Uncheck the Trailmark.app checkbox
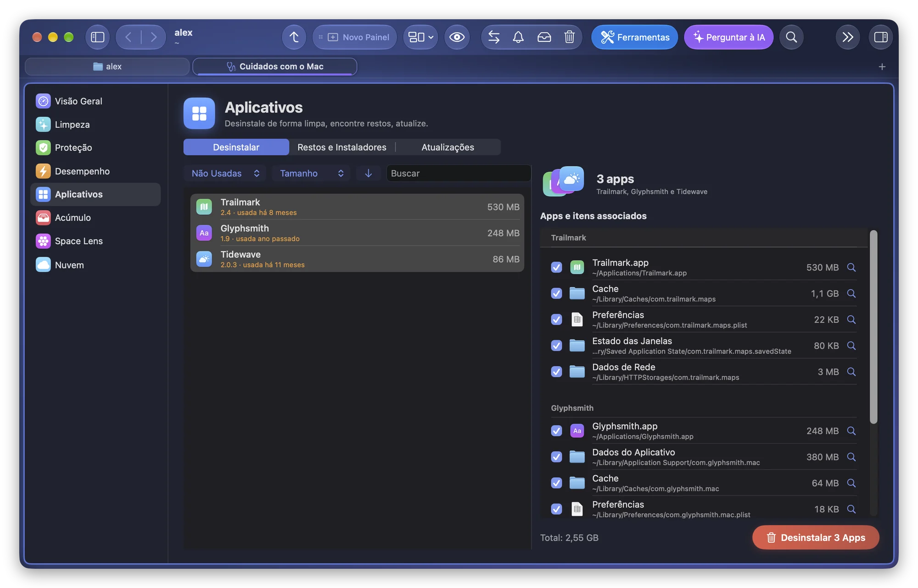 (x=556, y=267)
